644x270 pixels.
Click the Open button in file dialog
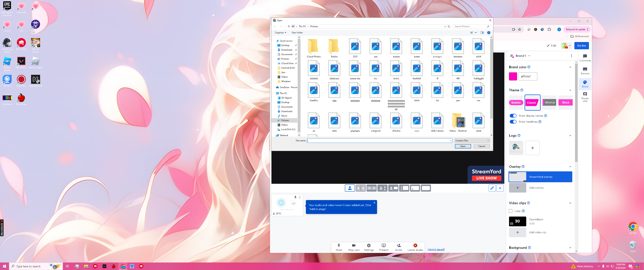click(x=463, y=146)
